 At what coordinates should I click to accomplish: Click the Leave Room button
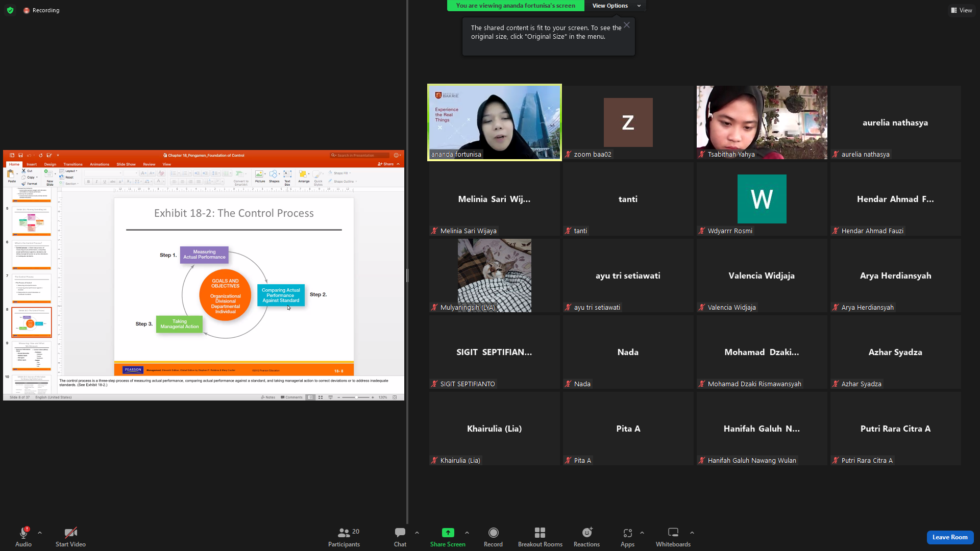pos(950,537)
